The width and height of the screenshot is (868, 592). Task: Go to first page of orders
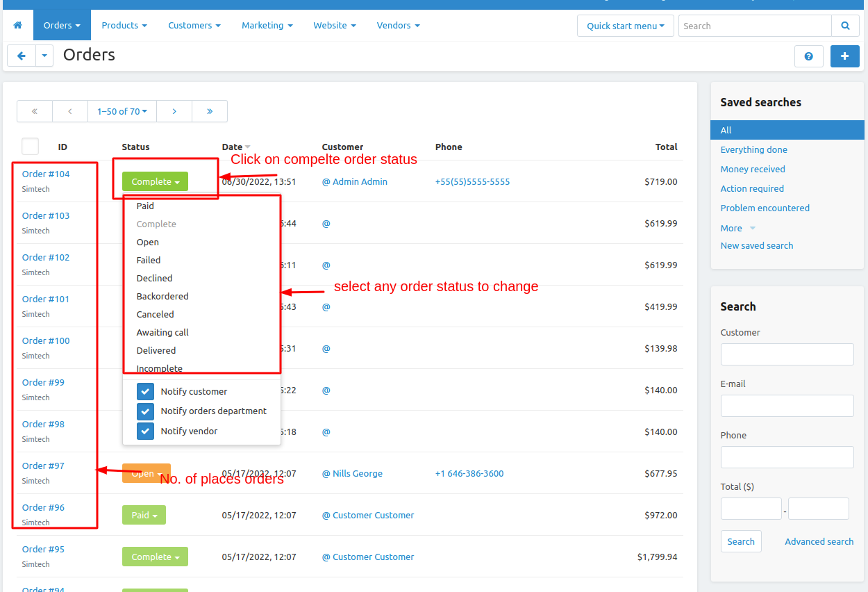point(35,111)
